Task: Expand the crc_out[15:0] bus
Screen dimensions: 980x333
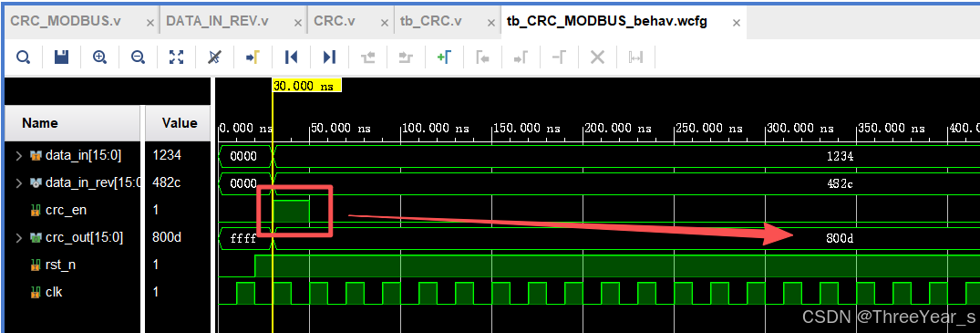Action: 19,237
